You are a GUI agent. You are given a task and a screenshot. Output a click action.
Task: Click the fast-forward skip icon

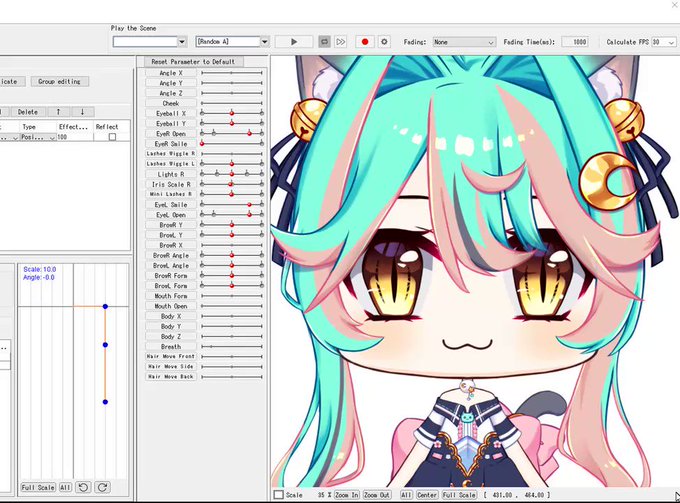point(341,42)
